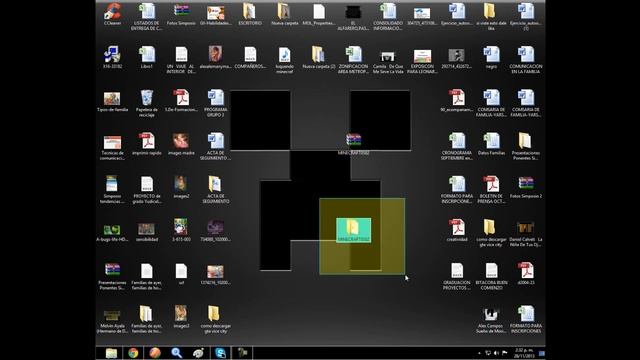Select the imagen madre picture

(x=181, y=144)
